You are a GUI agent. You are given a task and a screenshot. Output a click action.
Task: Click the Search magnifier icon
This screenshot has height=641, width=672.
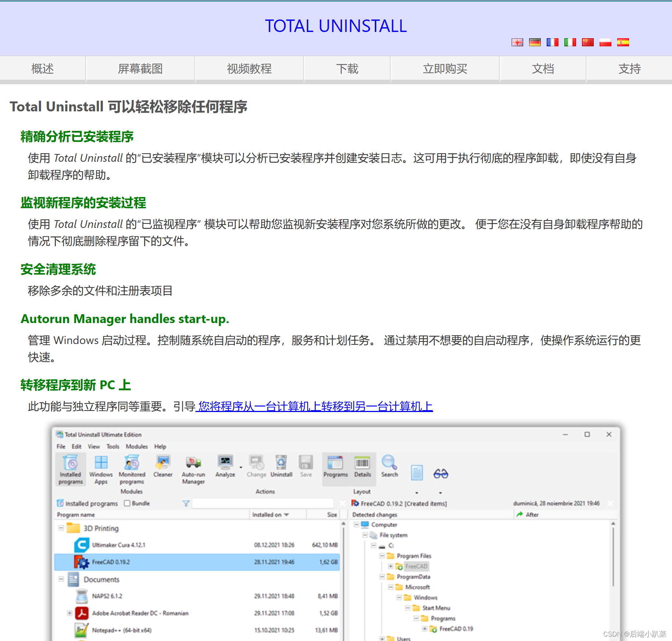click(389, 466)
